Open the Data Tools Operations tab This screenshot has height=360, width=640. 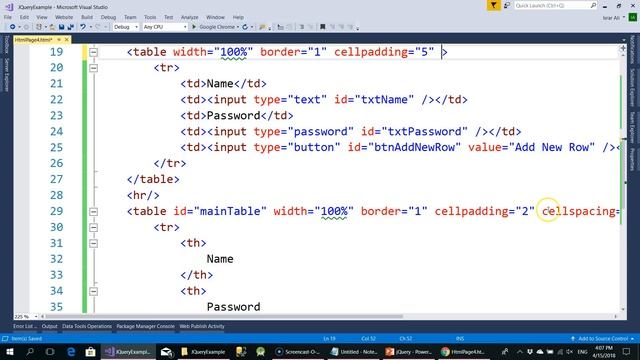[x=87, y=326]
